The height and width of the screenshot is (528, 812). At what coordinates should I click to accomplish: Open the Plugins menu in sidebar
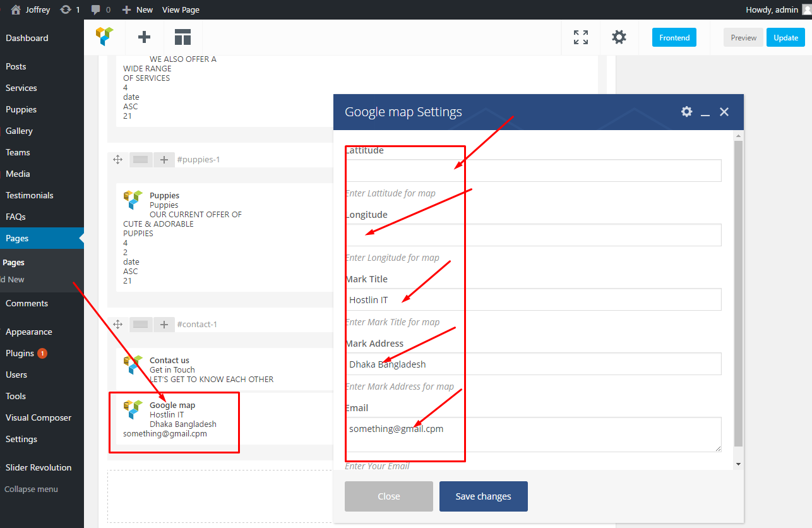[20, 353]
